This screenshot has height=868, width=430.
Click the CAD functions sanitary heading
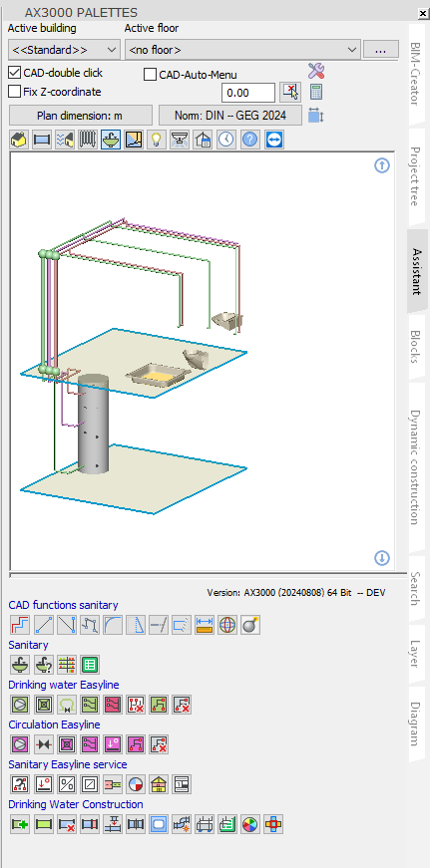[x=63, y=605]
